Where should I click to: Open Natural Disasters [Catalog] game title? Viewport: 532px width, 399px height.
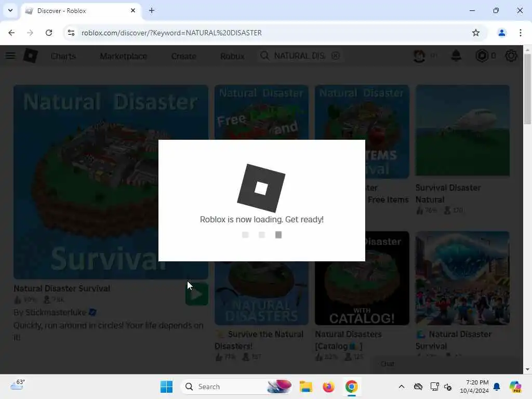pyautogui.click(x=349, y=340)
